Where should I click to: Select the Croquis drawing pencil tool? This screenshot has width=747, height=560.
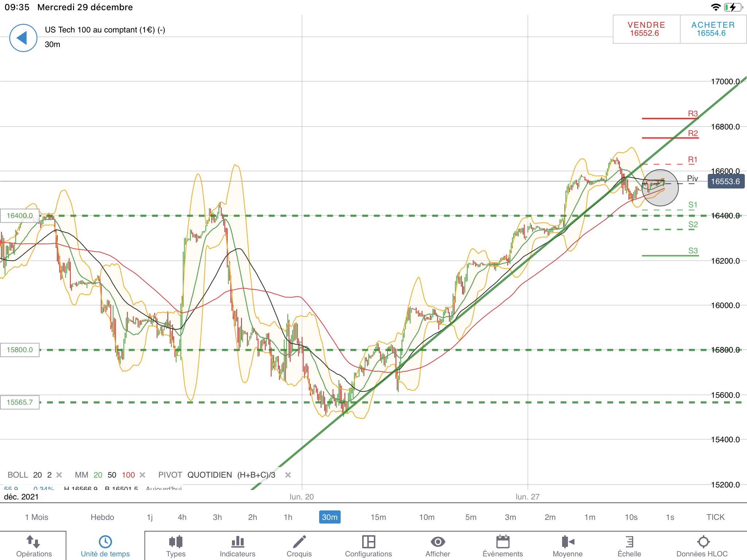point(299,546)
